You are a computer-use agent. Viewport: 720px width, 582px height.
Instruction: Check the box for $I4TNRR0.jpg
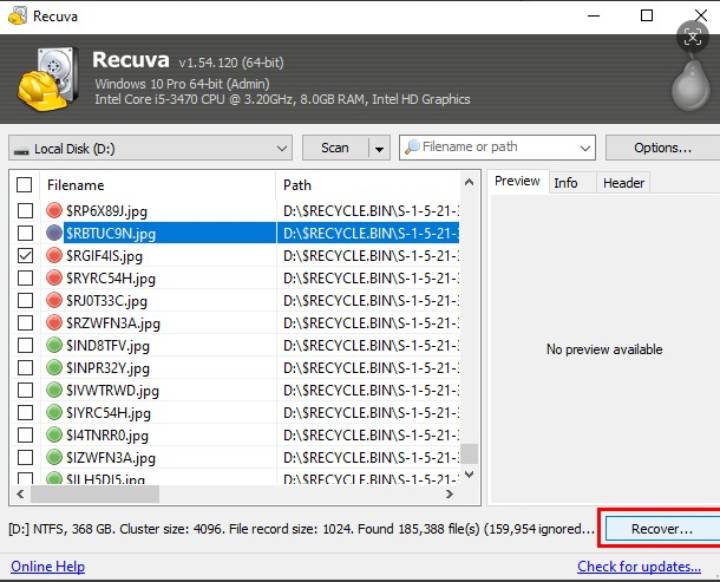coord(25,435)
